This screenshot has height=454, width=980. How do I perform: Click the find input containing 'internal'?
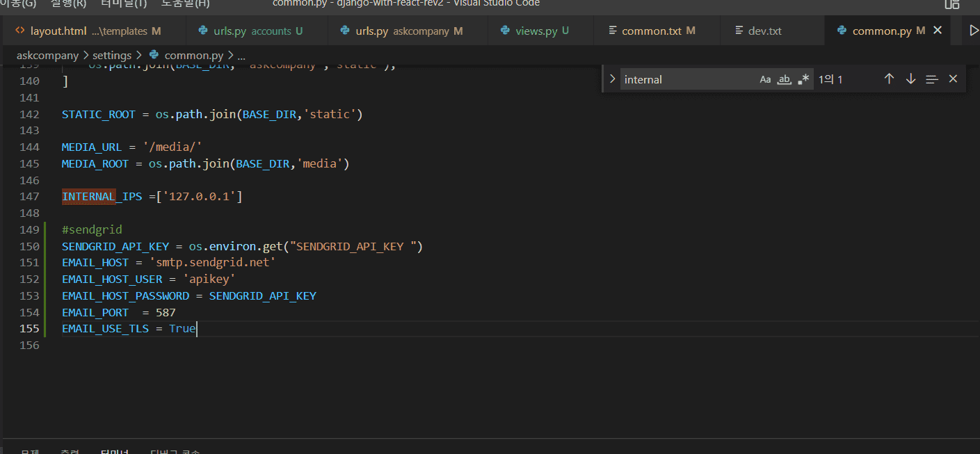tap(689, 79)
